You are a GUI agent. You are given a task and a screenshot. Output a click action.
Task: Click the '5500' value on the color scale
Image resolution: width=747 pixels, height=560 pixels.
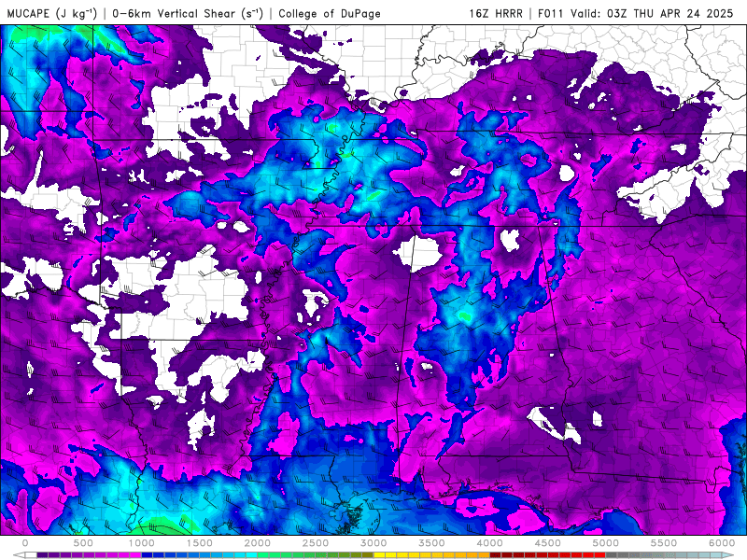coord(664,543)
